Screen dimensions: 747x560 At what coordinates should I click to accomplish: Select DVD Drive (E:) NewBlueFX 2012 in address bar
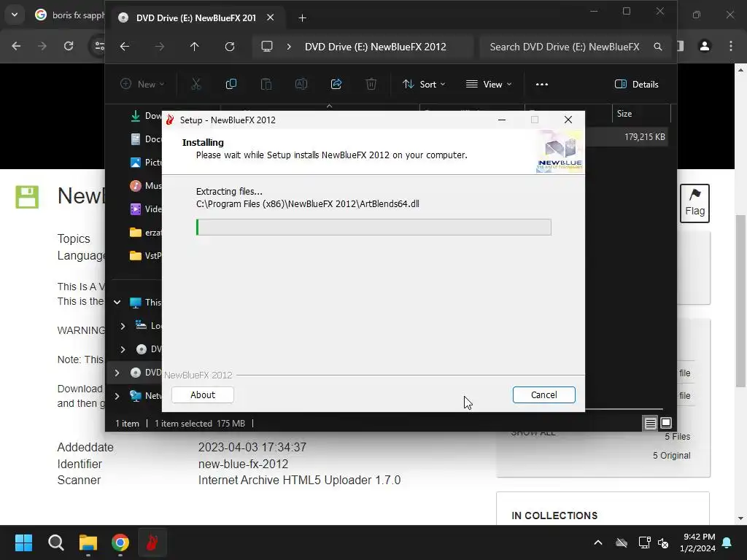376,47
